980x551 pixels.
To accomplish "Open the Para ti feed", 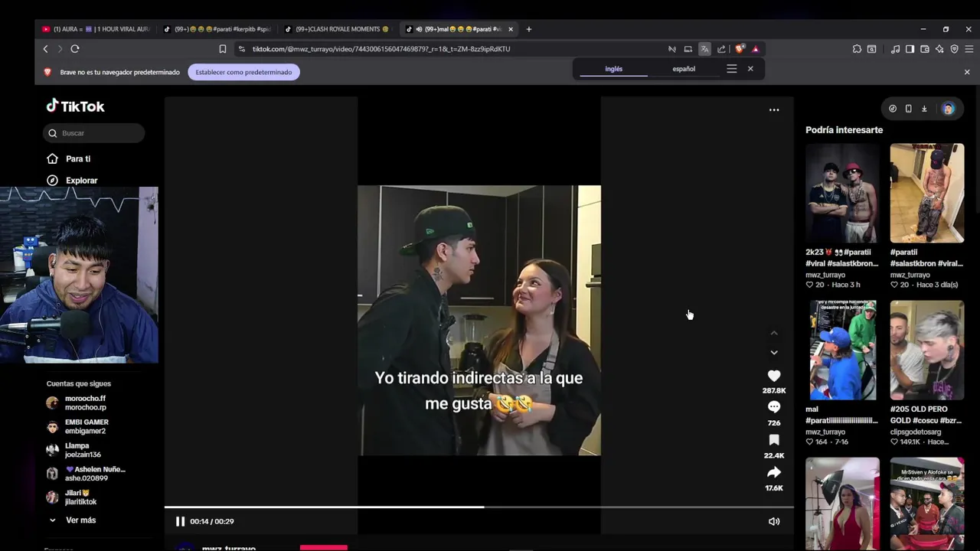I will [x=69, y=158].
